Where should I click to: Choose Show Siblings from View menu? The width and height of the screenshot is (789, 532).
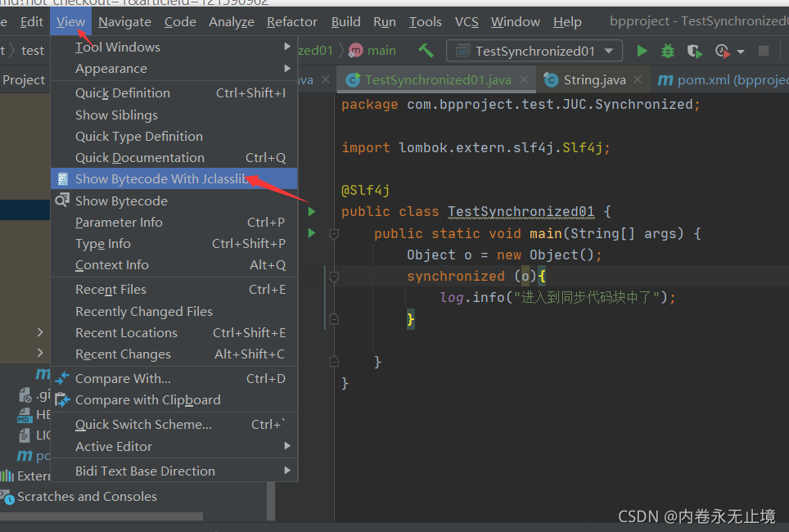click(x=174, y=115)
